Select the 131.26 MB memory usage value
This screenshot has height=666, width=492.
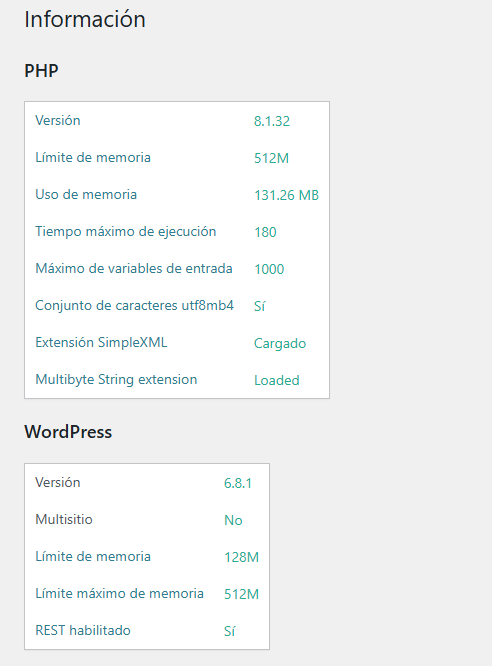286,195
